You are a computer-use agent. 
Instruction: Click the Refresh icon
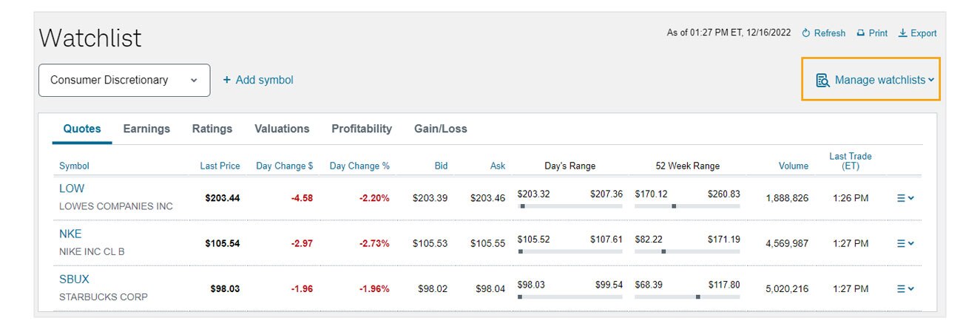(806, 33)
